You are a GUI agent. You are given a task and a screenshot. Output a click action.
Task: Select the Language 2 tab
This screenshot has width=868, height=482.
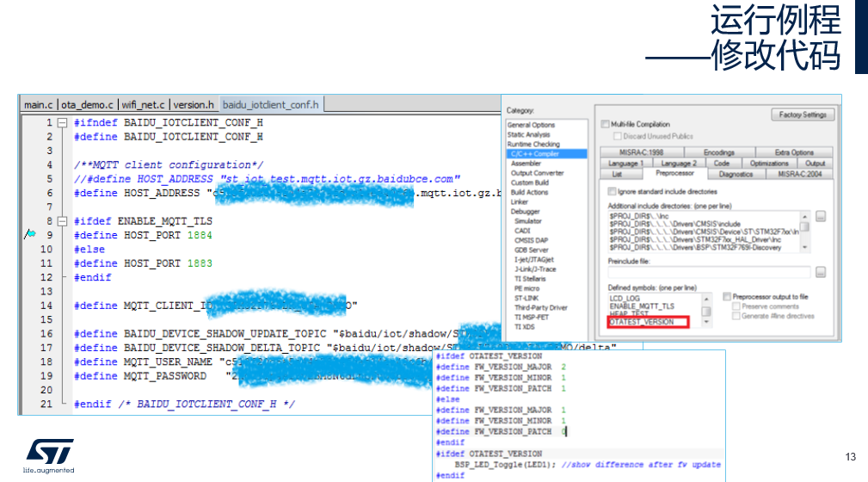(x=679, y=164)
